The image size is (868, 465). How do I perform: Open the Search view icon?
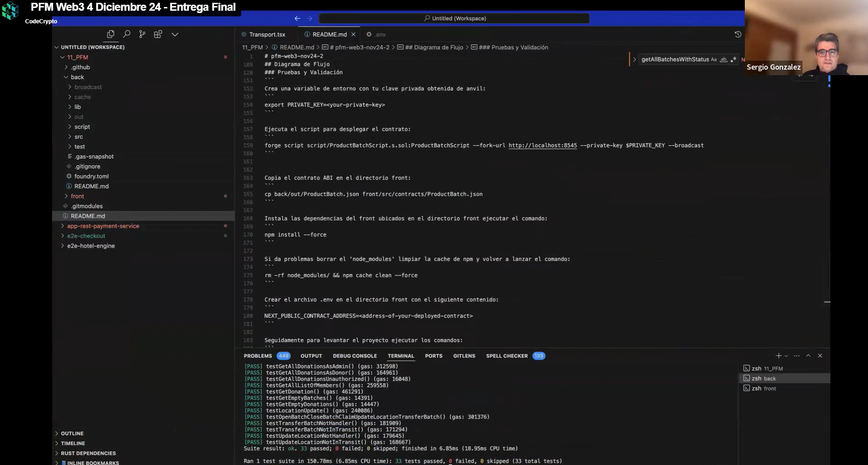click(x=126, y=34)
